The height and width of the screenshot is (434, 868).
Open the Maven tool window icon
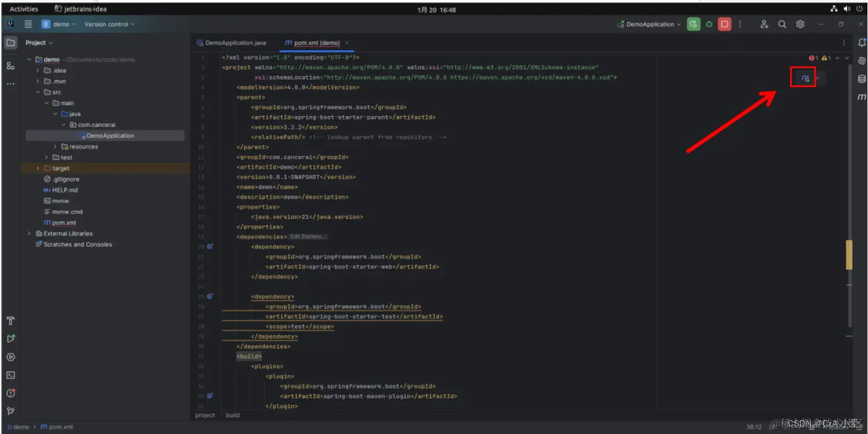pyautogui.click(x=862, y=97)
